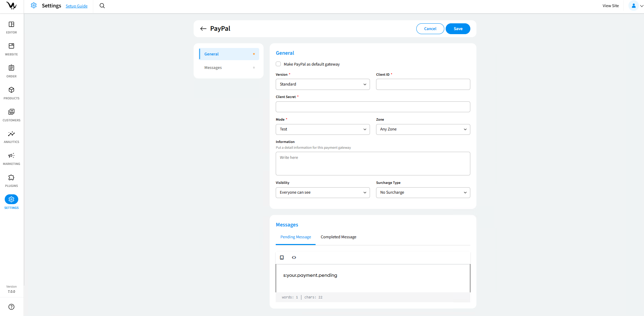Go to the Products section
Image resolution: width=644 pixels, height=316 pixels.
(11, 93)
